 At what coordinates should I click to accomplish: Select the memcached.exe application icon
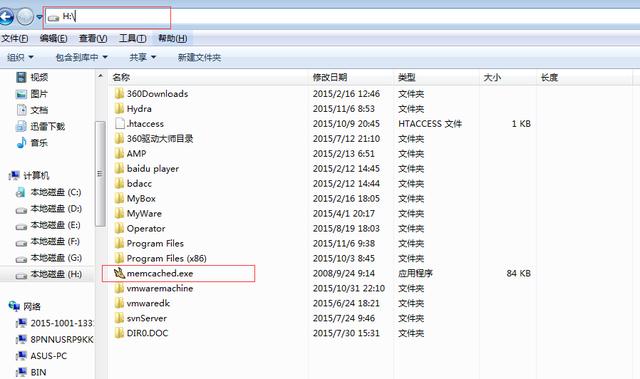pyautogui.click(x=119, y=273)
